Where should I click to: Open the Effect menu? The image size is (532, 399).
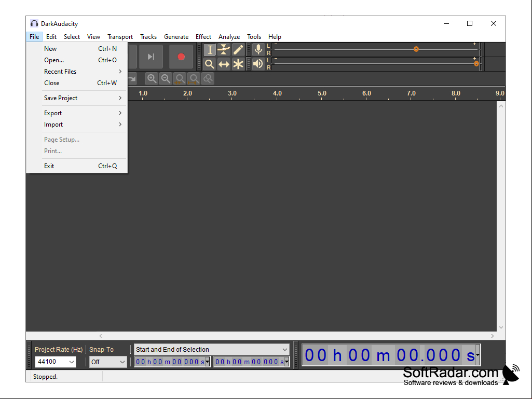(x=203, y=37)
